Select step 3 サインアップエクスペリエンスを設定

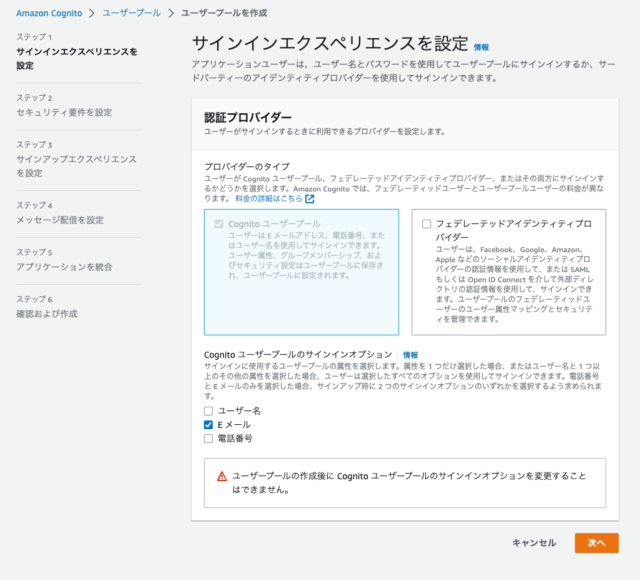point(76,166)
